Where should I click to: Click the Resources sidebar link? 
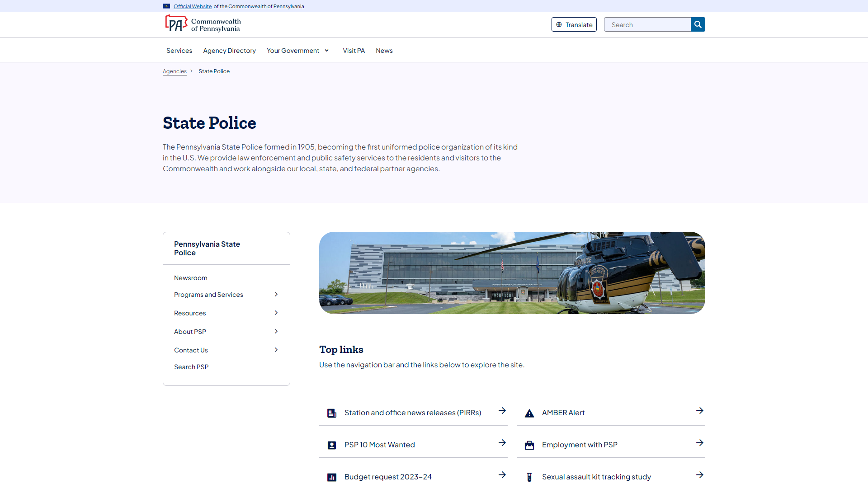[190, 313]
